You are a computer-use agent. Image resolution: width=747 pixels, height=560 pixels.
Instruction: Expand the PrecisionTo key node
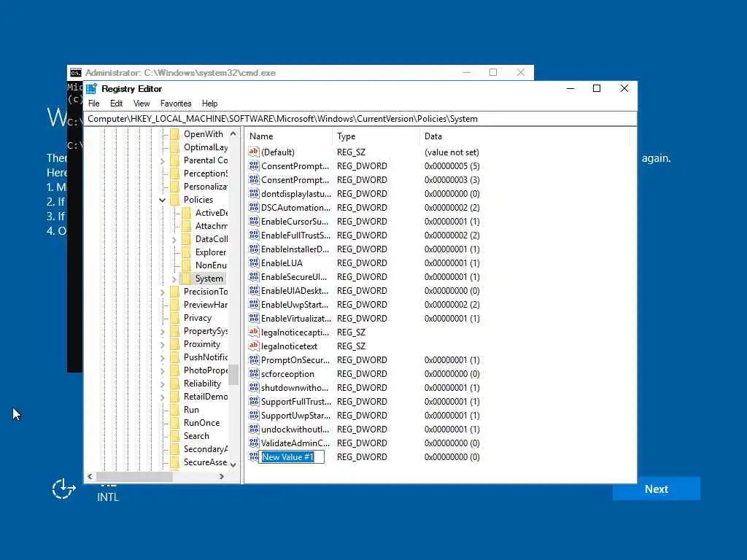tap(163, 292)
